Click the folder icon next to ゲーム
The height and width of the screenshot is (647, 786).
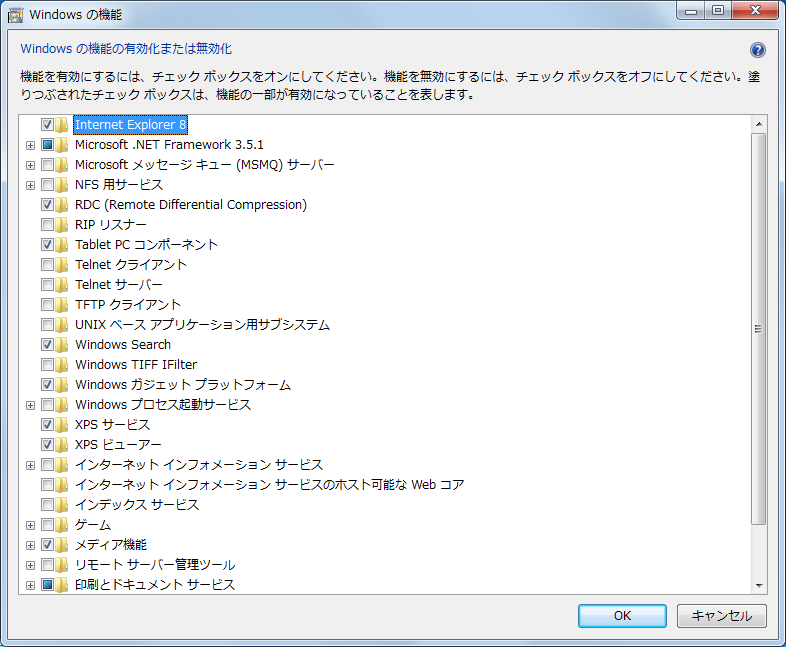coord(62,525)
